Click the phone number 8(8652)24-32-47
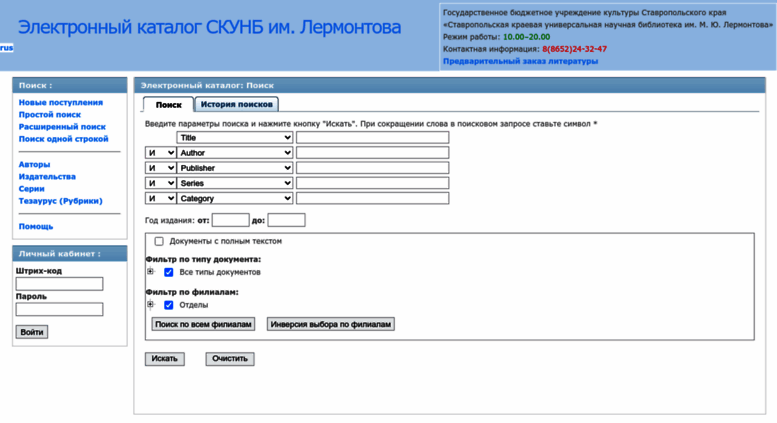 [574, 49]
